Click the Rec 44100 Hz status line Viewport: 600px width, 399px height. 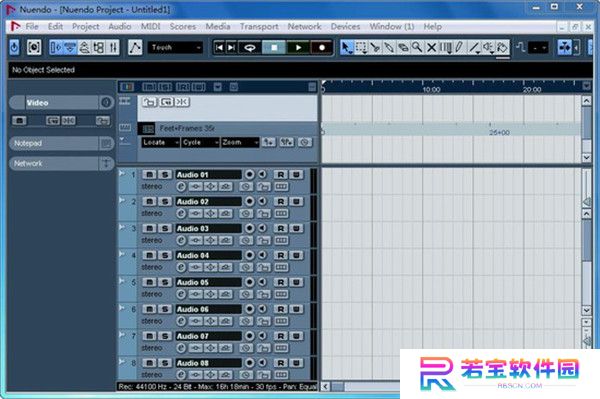click(x=217, y=386)
